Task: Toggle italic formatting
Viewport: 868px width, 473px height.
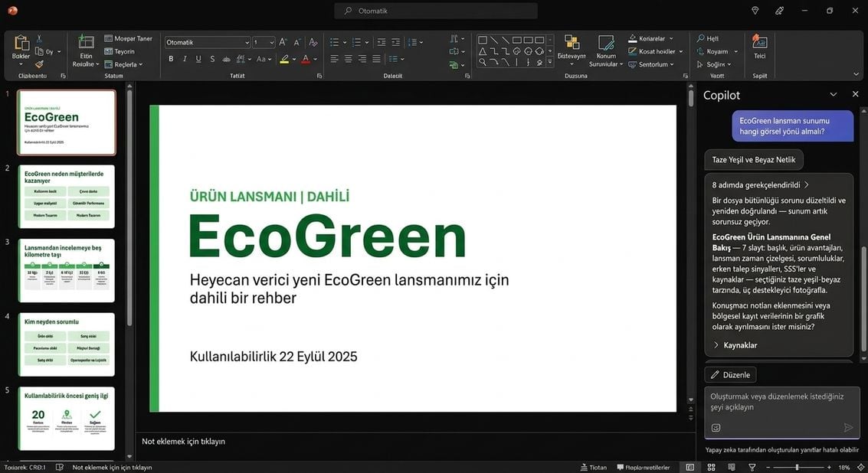Action: coord(185,59)
